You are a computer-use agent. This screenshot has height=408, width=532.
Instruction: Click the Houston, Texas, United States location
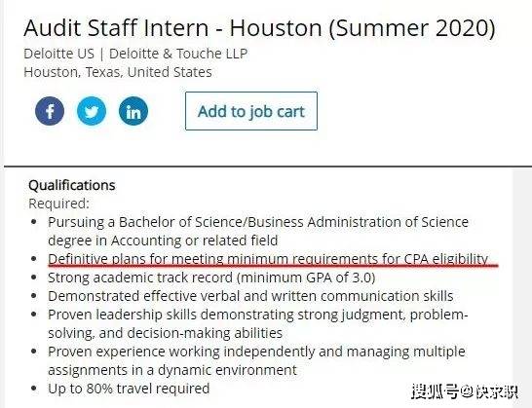coord(118,72)
